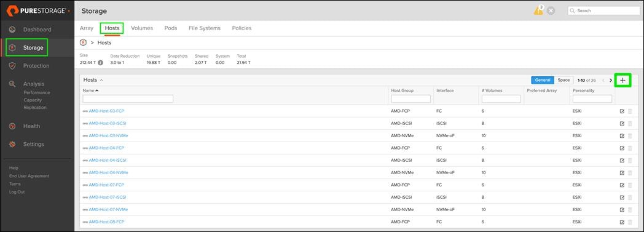Delete the AMD-Host-03-NVMe row
Screen dimensions: 644x232
[630, 136]
